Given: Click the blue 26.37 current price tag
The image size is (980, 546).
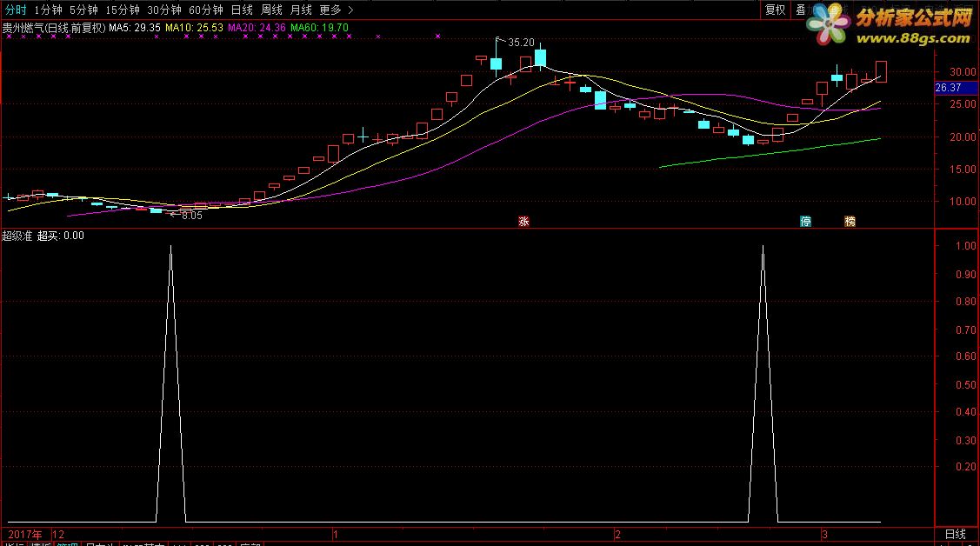Looking at the screenshot, I should [957, 88].
